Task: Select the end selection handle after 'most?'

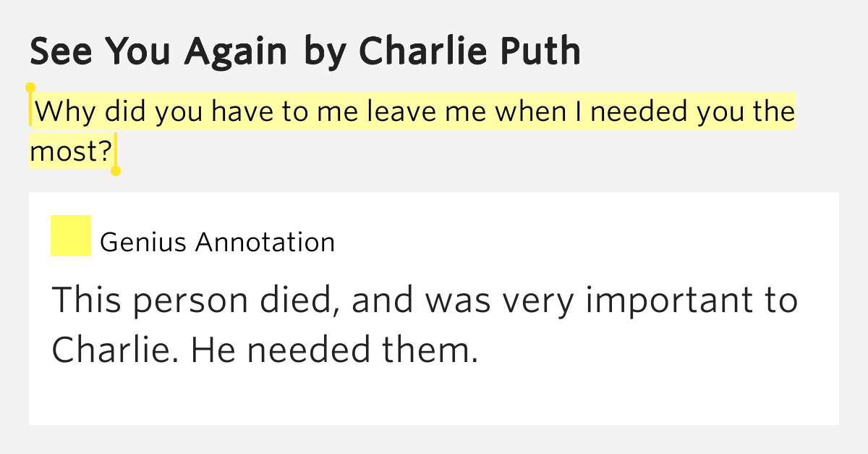Action: point(115,171)
